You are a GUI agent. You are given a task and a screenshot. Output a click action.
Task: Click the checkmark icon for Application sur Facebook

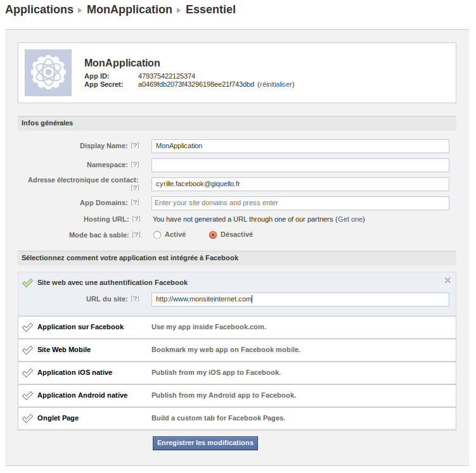28,327
